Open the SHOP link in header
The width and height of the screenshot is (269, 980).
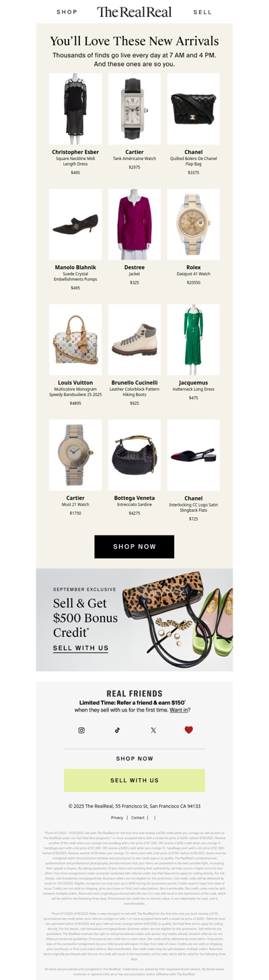(67, 12)
